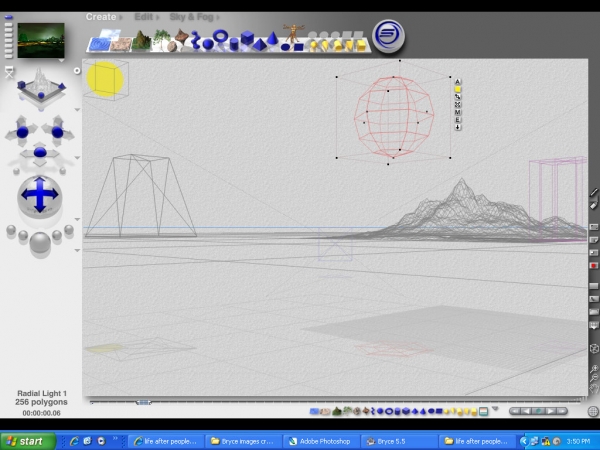Select cubes via selection palette cube icon

406,411
